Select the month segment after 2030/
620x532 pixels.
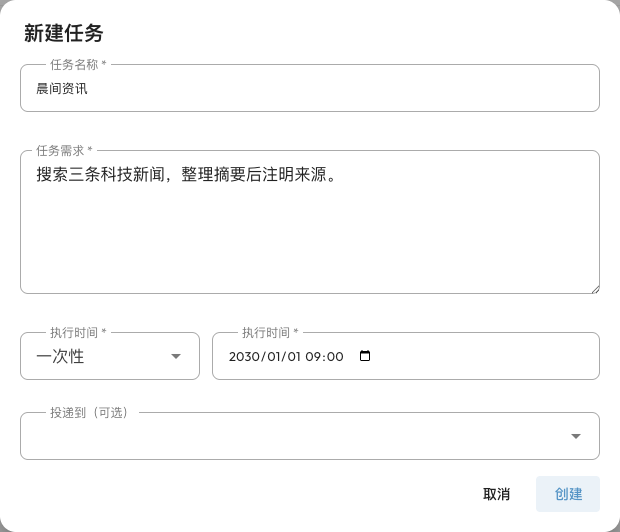[274, 357]
